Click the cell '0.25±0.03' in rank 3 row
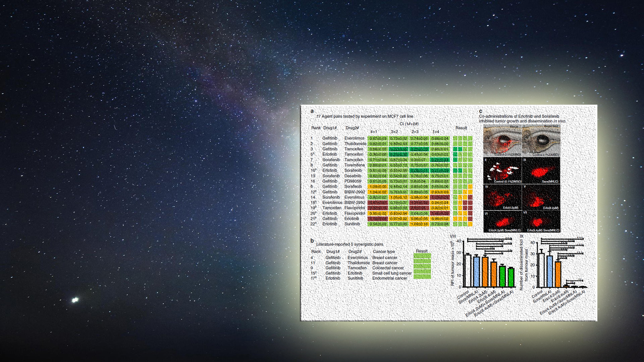This screenshot has height=362, width=644. coord(419,149)
